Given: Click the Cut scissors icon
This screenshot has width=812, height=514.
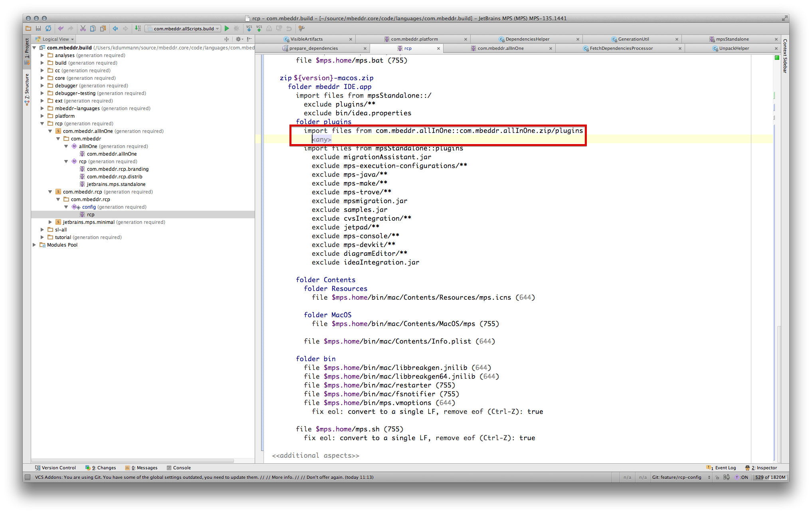Looking at the screenshot, I should (83, 28).
